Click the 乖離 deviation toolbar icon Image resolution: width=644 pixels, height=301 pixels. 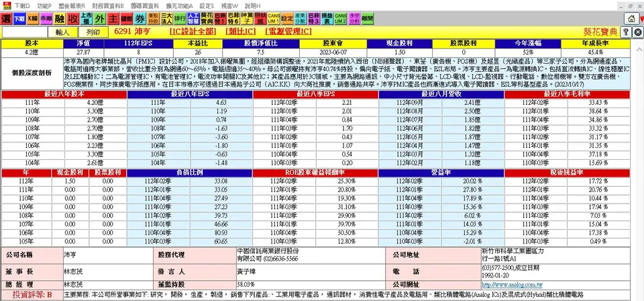[x=46, y=19]
